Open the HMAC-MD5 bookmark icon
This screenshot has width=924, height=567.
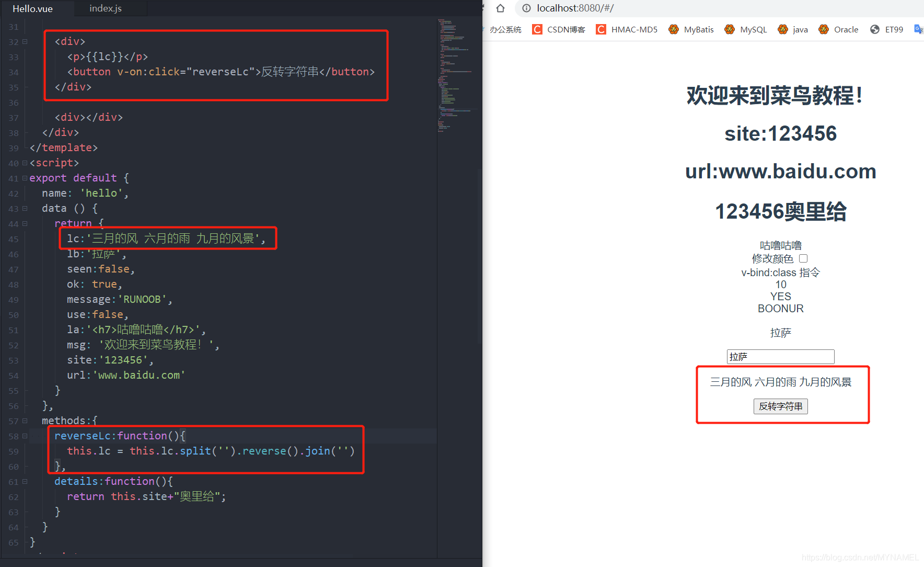[x=601, y=29]
